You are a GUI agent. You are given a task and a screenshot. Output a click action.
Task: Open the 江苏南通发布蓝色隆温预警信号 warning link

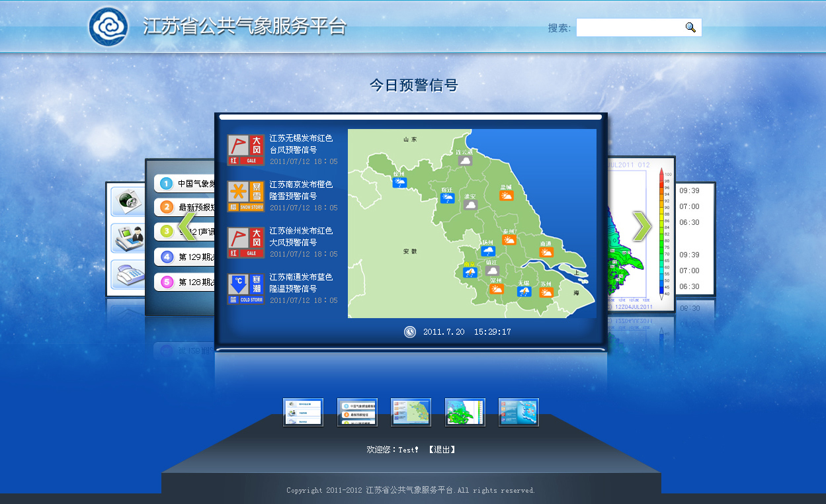pos(301,283)
